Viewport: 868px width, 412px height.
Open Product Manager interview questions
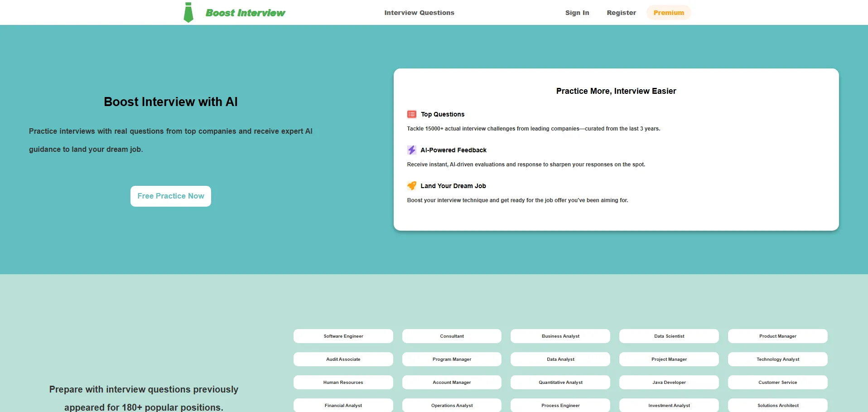(x=777, y=336)
